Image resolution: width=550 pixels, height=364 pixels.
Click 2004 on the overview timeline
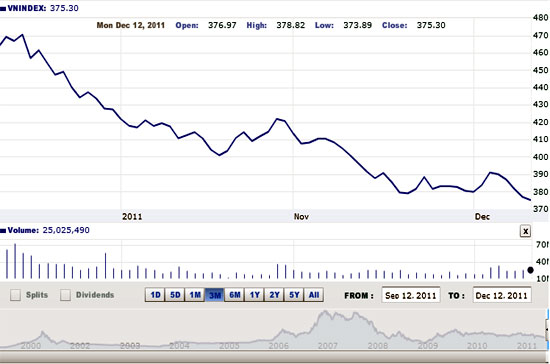click(179, 346)
